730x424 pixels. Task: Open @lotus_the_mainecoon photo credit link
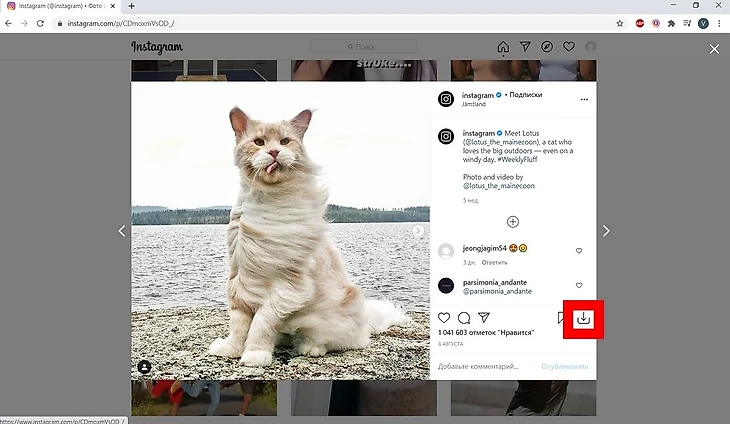(x=499, y=186)
